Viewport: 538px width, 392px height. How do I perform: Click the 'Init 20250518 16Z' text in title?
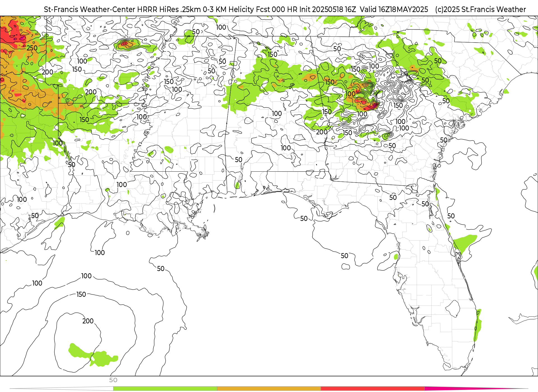(x=328, y=10)
